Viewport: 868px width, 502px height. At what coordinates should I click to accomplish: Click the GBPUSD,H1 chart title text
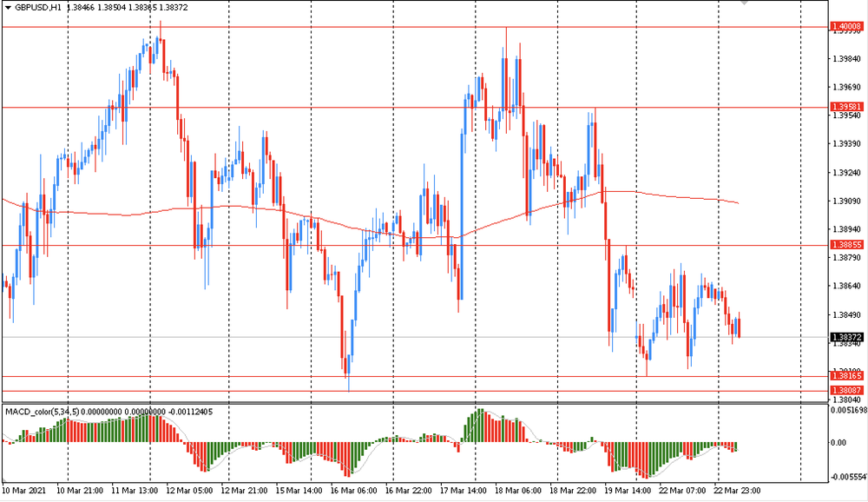[38, 8]
